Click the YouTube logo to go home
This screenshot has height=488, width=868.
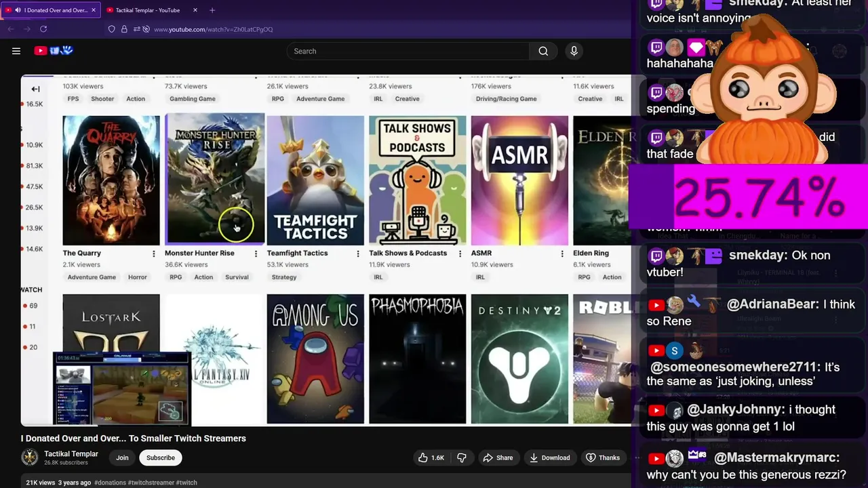(54, 51)
